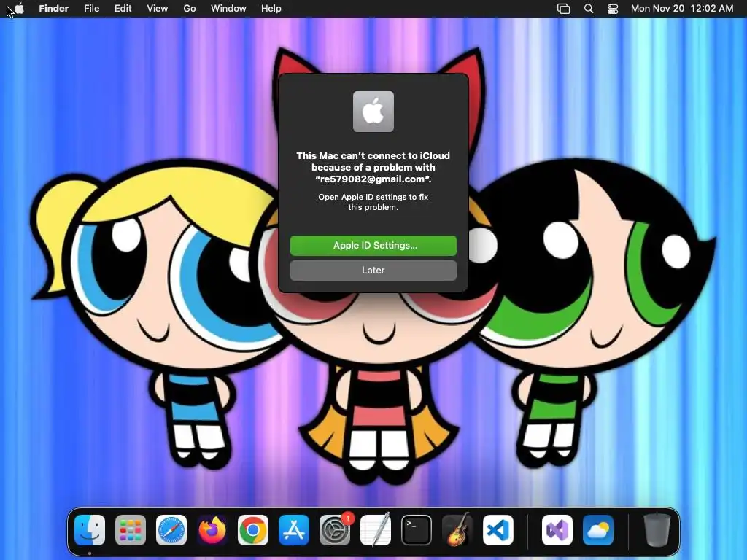747x560 pixels.
Task: Dismiss the dialog with Later
Action: (x=373, y=270)
